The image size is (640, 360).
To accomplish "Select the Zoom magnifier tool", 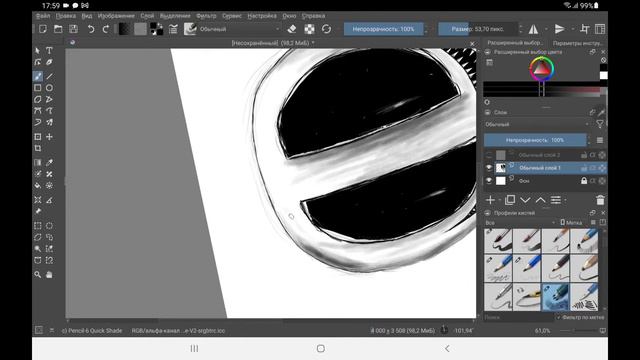I will pyautogui.click(x=38, y=275).
